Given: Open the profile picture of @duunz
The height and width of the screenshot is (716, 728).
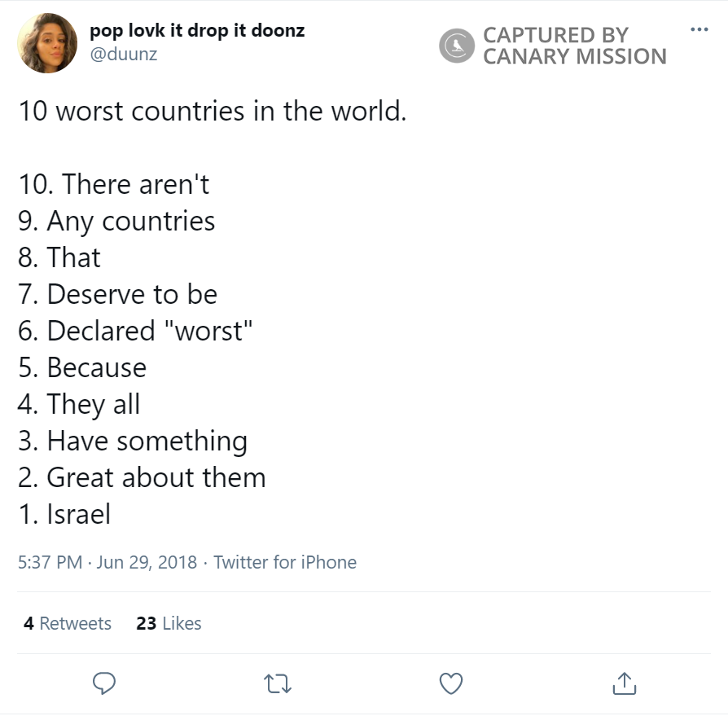Looking at the screenshot, I should pos(46,42).
